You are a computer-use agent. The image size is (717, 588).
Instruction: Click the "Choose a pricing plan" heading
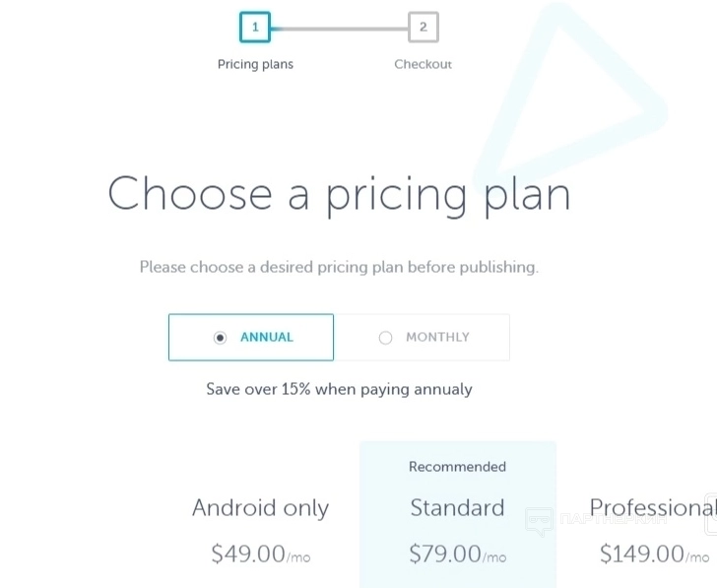click(x=339, y=194)
